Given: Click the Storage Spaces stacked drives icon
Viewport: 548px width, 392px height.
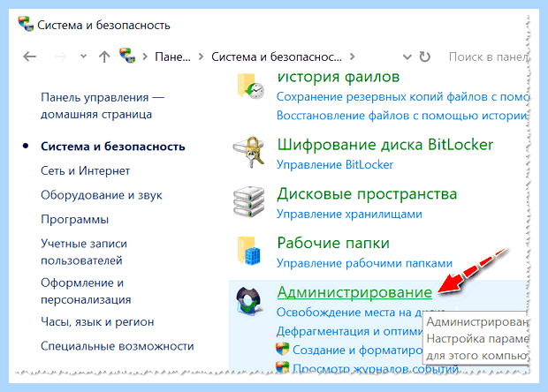Looking at the screenshot, I should [x=249, y=202].
